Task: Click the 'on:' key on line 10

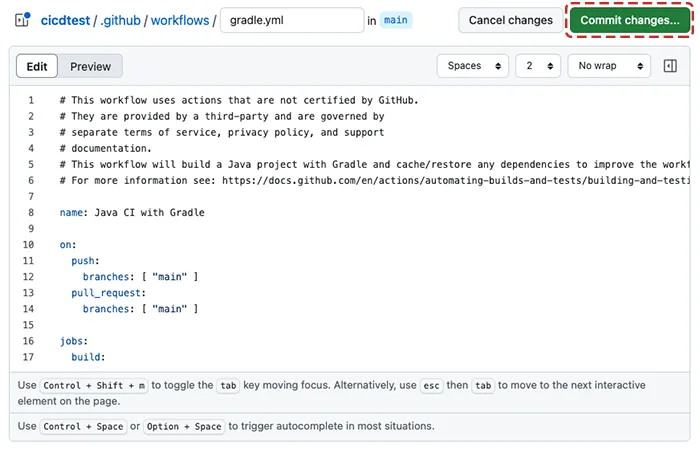Action: pyautogui.click(x=68, y=245)
